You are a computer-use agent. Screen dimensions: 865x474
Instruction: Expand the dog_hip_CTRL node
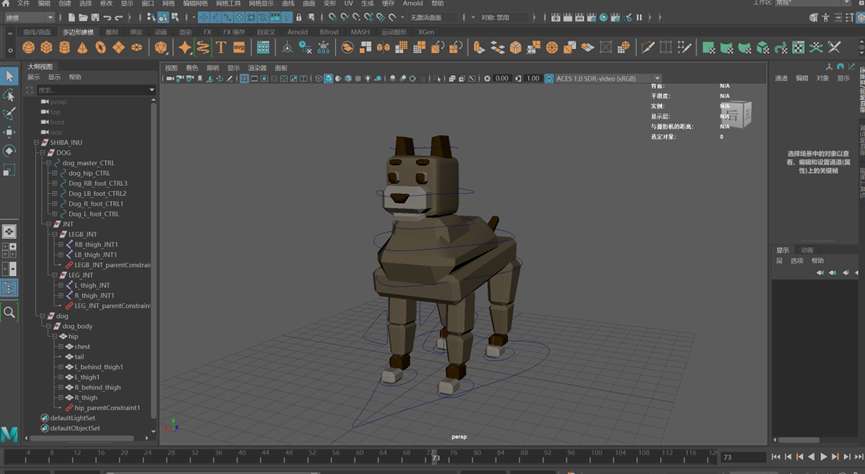(55, 173)
